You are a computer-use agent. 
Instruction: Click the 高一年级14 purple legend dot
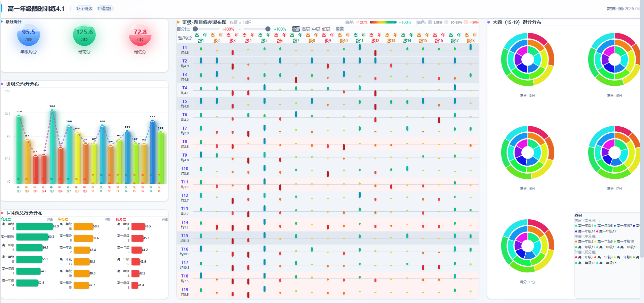pyautogui.click(x=576, y=231)
